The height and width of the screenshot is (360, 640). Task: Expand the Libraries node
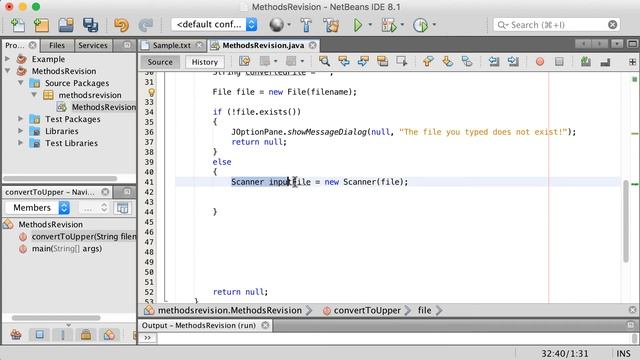tap(20, 131)
